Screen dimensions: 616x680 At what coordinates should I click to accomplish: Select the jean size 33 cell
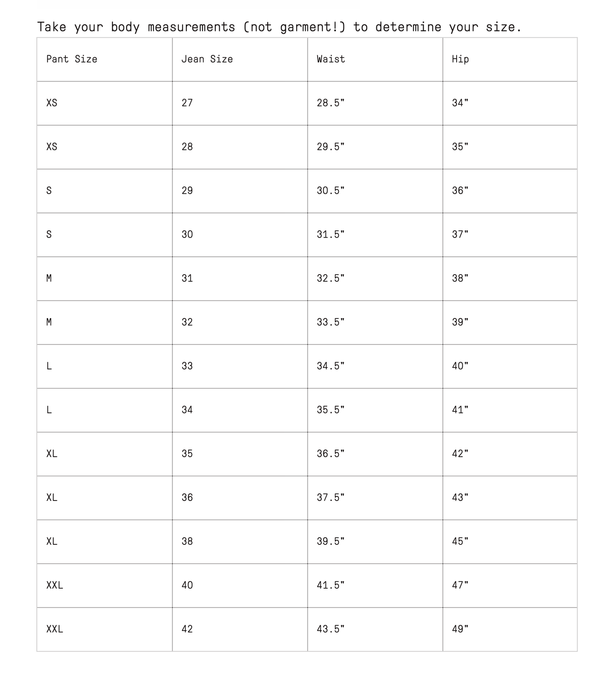click(187, 366)
